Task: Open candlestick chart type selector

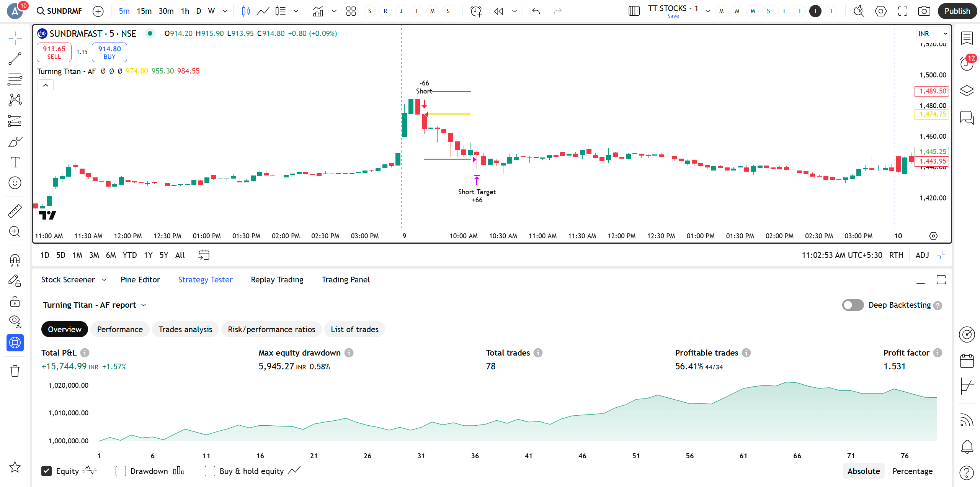Action: pos(246,11)
